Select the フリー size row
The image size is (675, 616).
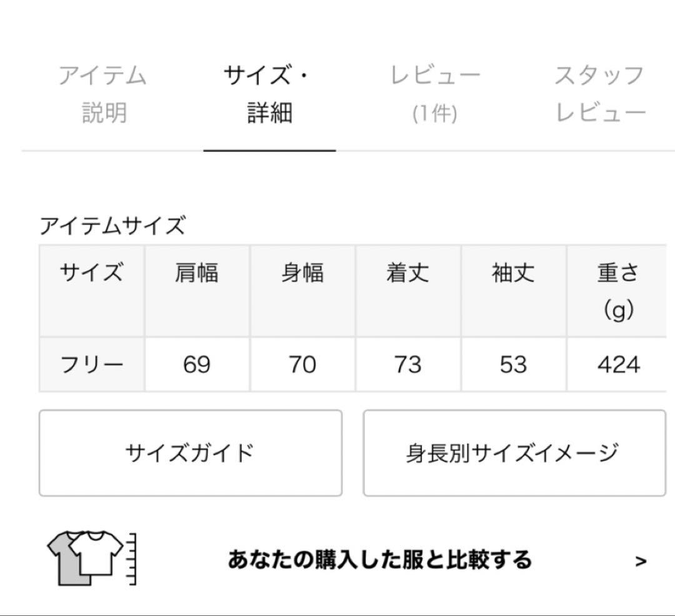coord(91,364)
